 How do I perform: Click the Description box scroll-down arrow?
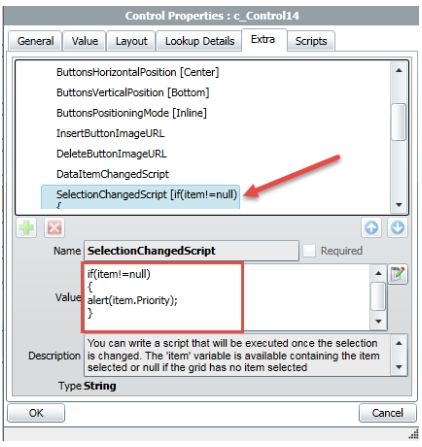pos(399,367)
